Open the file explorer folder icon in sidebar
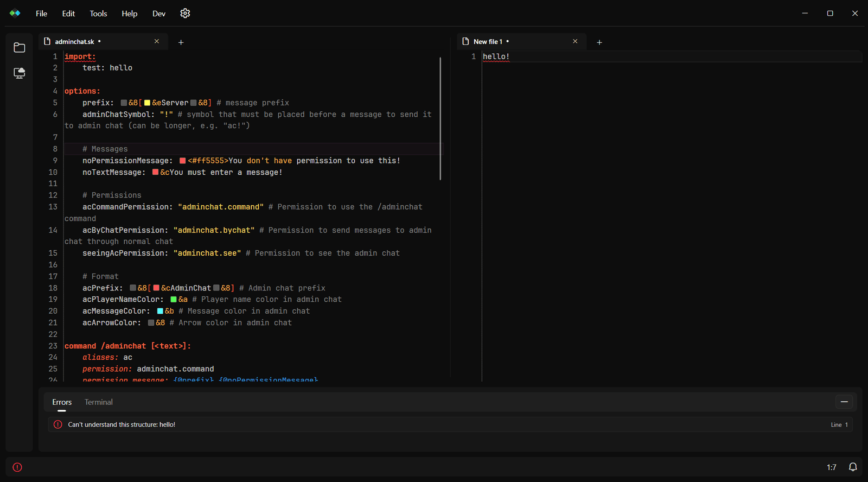Image resolution: width=868 pixels, height=482 pixels. click(x=20, y=48)
